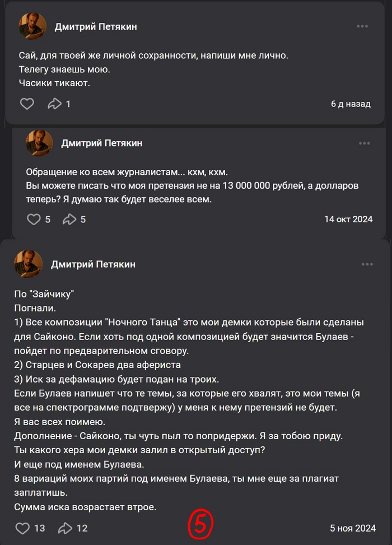Open the top post author's avatar
Screen dimensions: 392x545
click(32, 26)
